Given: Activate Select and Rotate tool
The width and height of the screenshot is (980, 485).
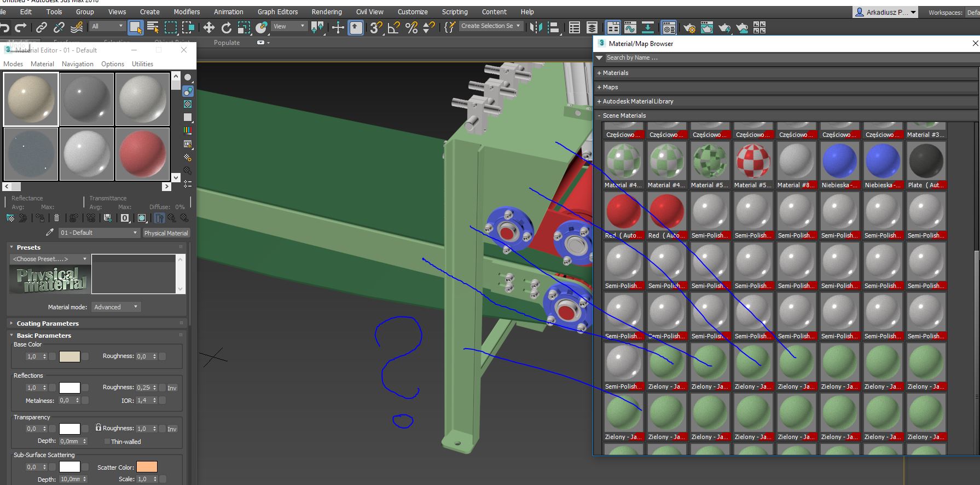Looking at the screenshot, I should 226,27.
